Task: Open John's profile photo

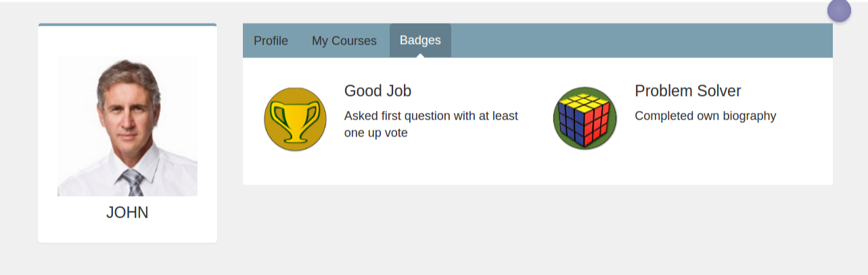Action: (x=127, y=126)
